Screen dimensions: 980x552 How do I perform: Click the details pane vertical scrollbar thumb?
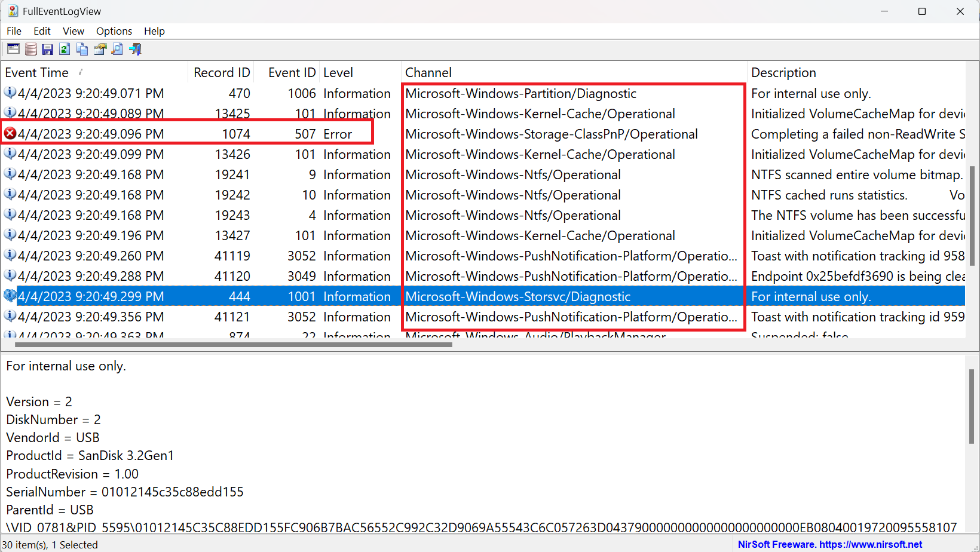972,406
